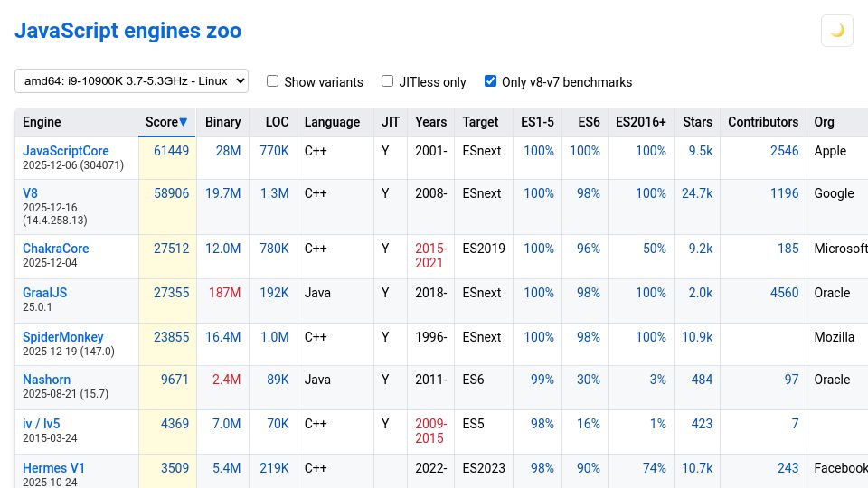Click GraalJS contributors count 4560
868x488 pixels.
(x=785, y=293)
